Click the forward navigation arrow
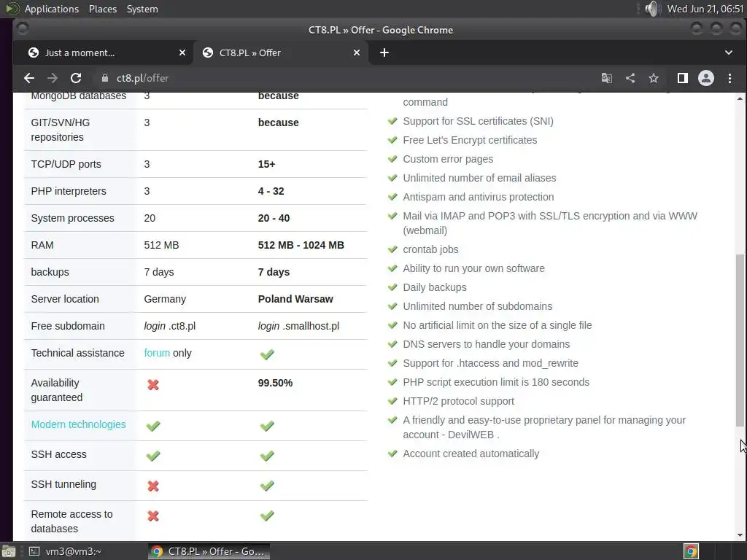The image size is (747, 560). pos(53,78)
